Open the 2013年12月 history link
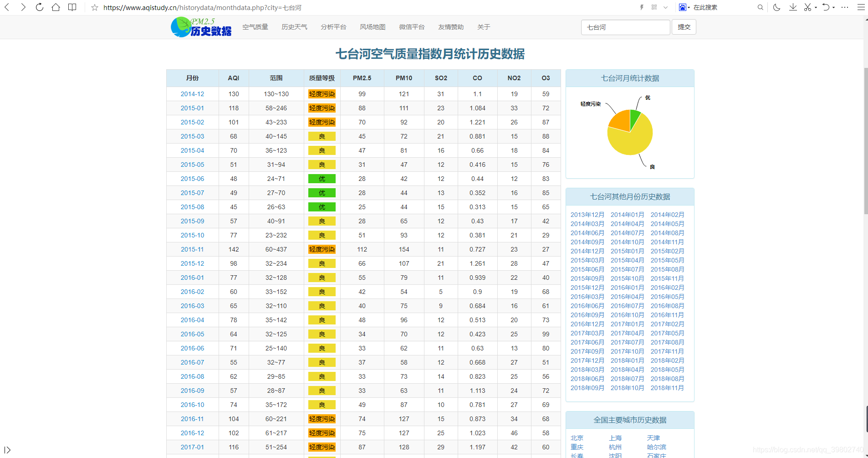 pos(587,215)
